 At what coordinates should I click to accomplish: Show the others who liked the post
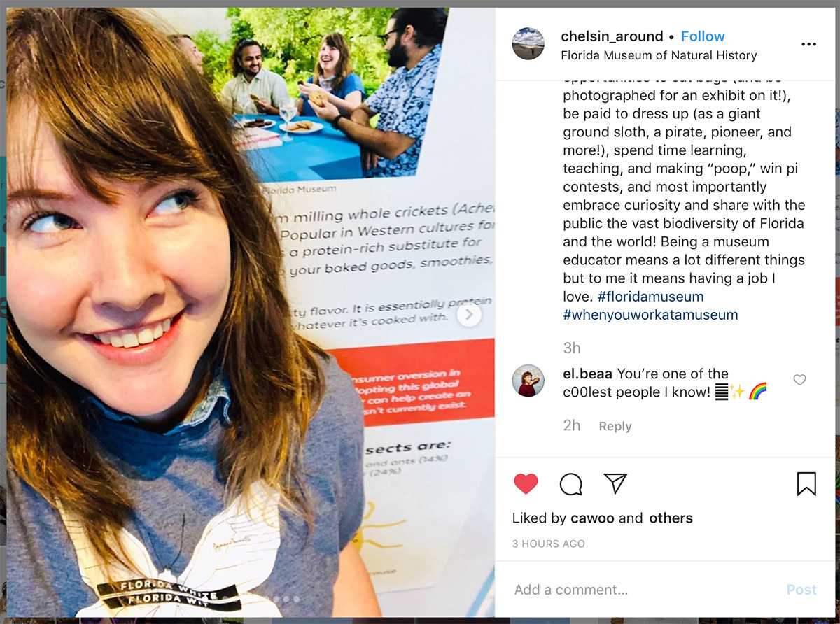pos(671,518)
